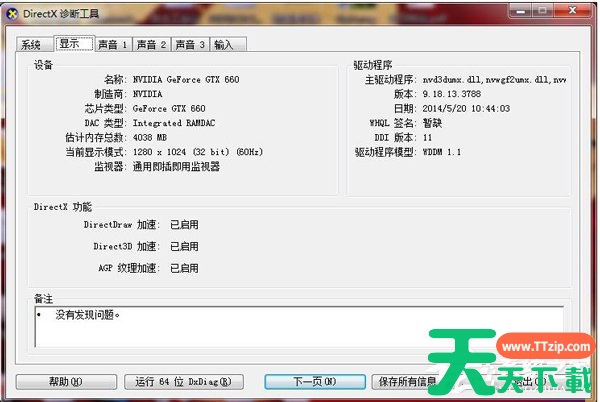Switch to the 系统 tab
Screen dimensions: 600x402
click(34, 44)
